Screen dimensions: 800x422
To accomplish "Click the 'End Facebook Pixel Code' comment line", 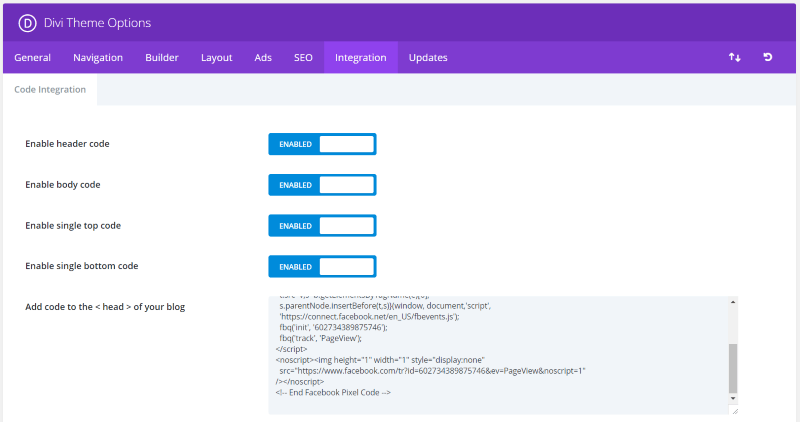I will tap(333, 392).
